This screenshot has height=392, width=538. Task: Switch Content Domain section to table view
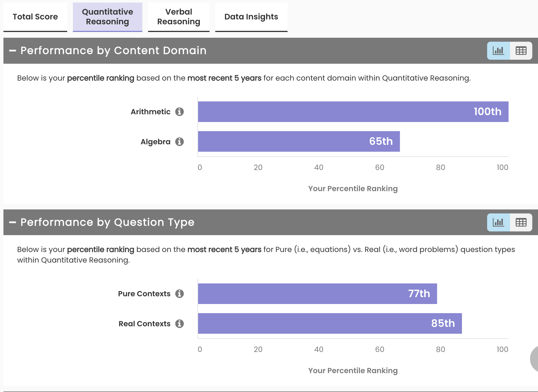(521, 51)
